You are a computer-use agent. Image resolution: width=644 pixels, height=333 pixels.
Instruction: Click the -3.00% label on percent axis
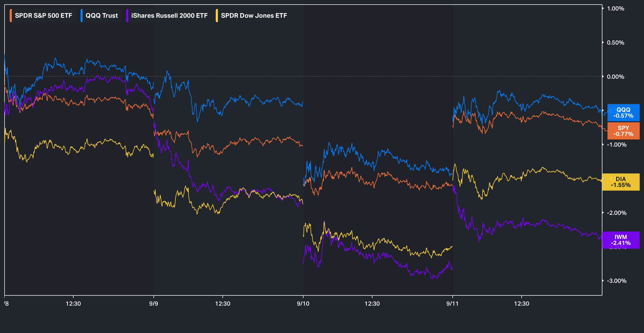pyautogui.click(x=617, y=281)
